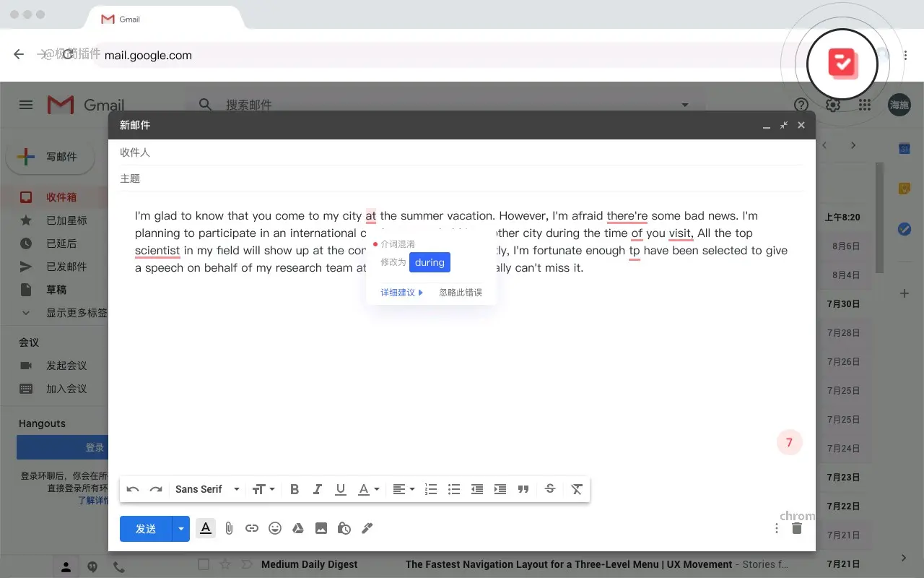Open the emoji picker
924x578 pixels.
[275, 528]
